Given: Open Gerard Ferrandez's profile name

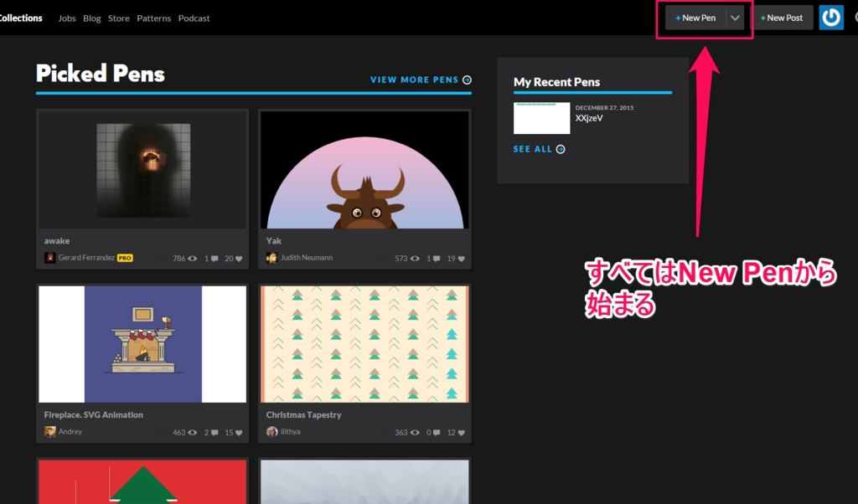Looking at the screenshot, I should tap(86, 258).
